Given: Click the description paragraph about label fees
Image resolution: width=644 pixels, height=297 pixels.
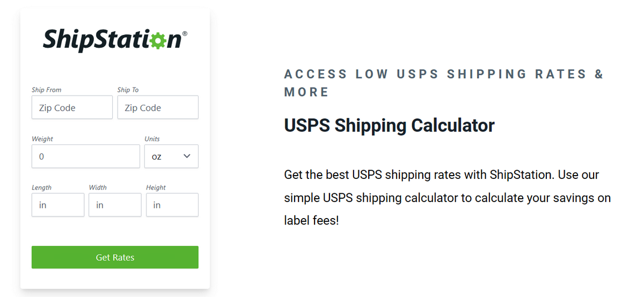Looking at the screenshot, I should (x=448, y=198).
